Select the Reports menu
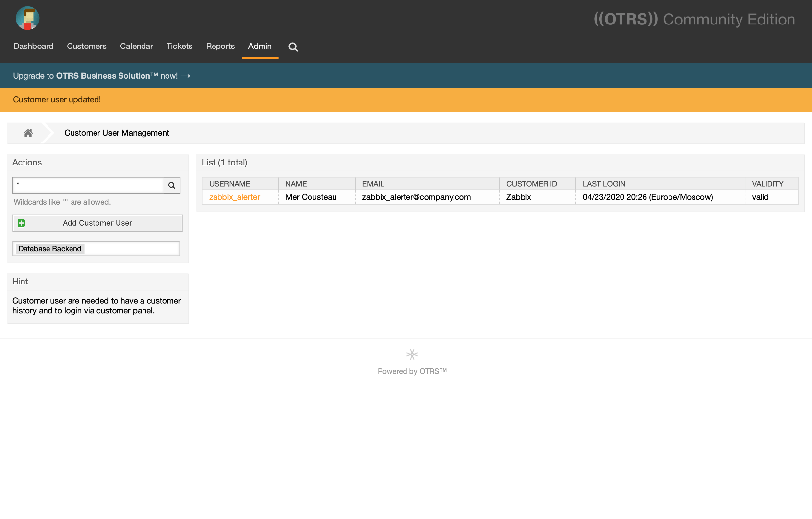This screenshot has height=519, width=812. (220, 46)
